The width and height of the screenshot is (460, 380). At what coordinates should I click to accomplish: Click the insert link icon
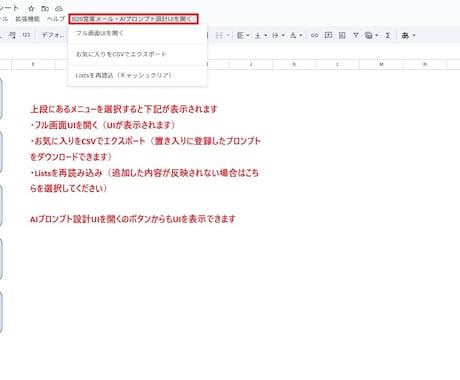click(314, 35)
